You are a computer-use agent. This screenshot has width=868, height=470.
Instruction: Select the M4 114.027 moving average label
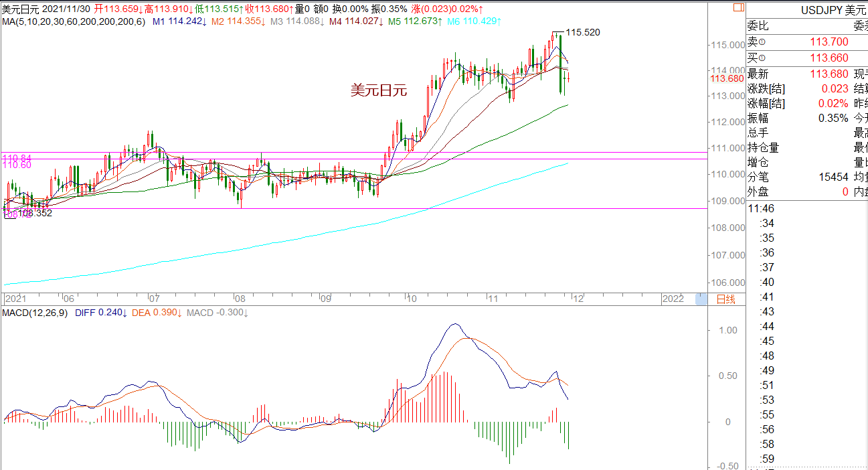coord(355,21)
